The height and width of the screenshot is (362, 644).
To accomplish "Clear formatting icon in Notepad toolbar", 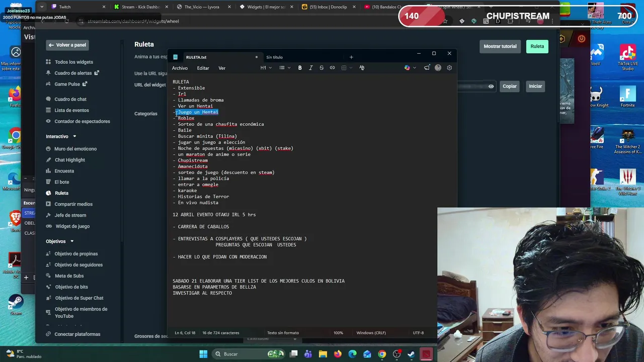I will 362,68.
